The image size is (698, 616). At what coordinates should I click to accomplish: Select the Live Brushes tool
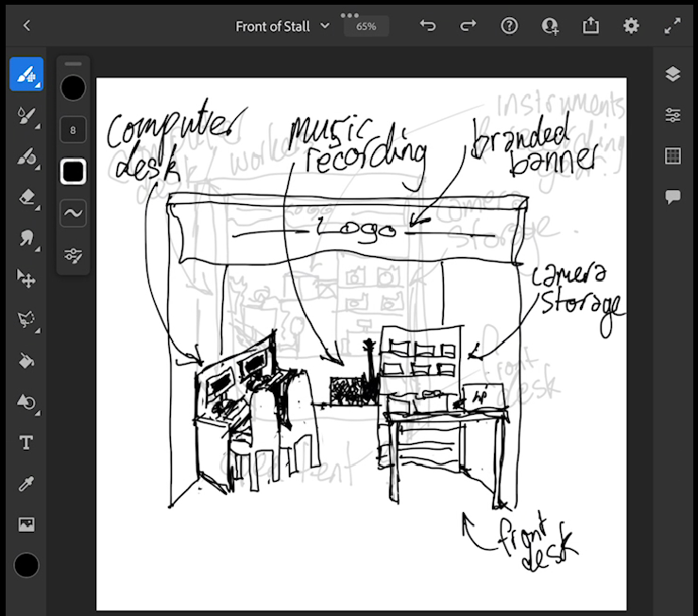[26, 114]
